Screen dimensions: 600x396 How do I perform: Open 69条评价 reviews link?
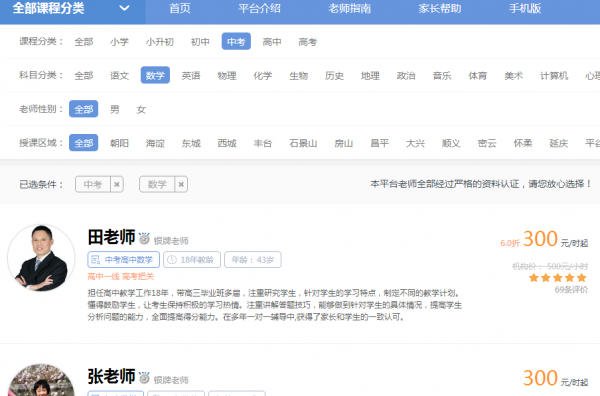[571, 290]
